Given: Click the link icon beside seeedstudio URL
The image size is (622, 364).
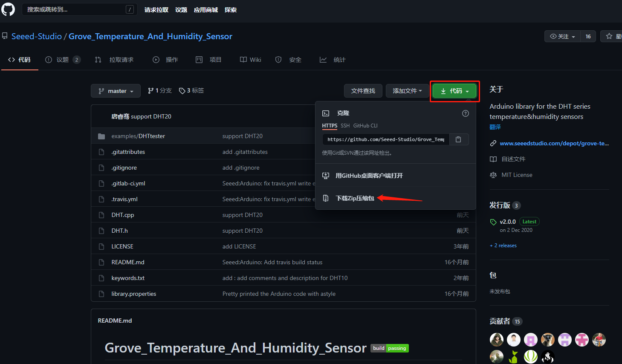Looking at the screenshot, I should click(493, 144).
